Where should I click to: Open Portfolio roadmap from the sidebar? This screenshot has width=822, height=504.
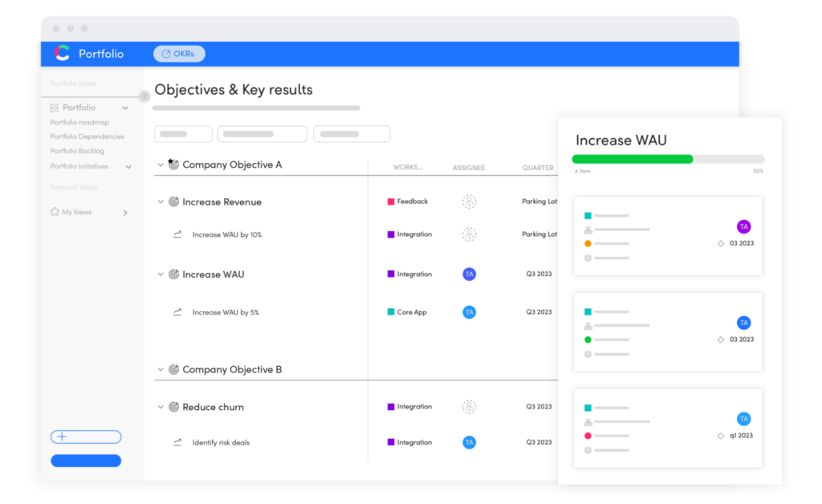[x=79, y=122]
